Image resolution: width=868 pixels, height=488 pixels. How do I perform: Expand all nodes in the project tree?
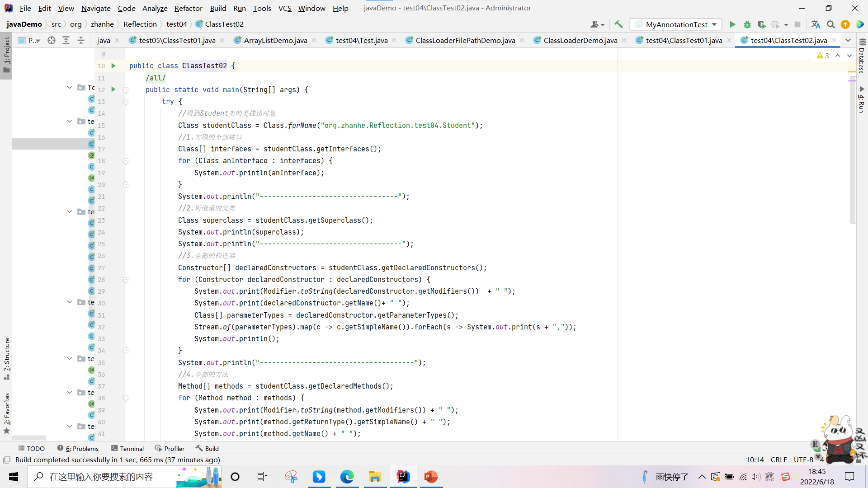66,40
